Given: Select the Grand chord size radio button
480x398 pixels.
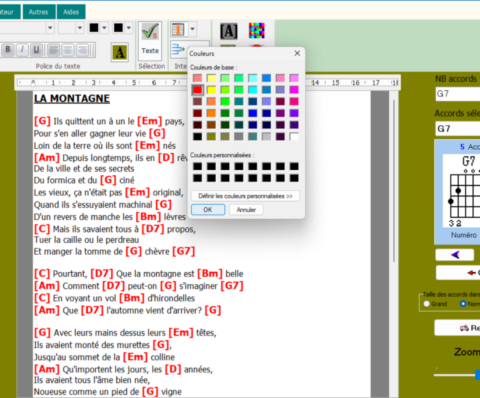Looking at the screenshot, I should coord(427,304).
